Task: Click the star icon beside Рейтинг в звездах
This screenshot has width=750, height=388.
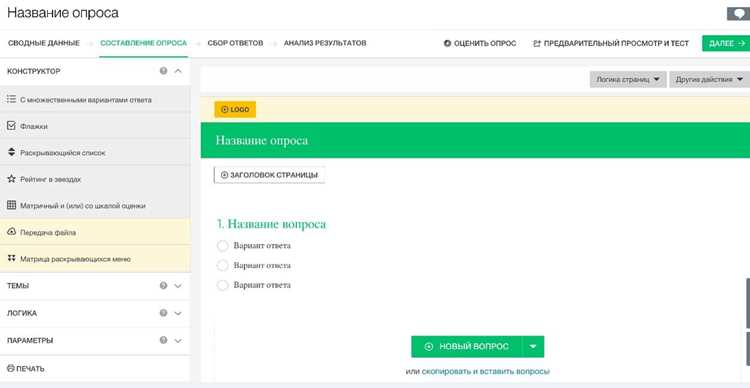Action: (x=12, y=179)
